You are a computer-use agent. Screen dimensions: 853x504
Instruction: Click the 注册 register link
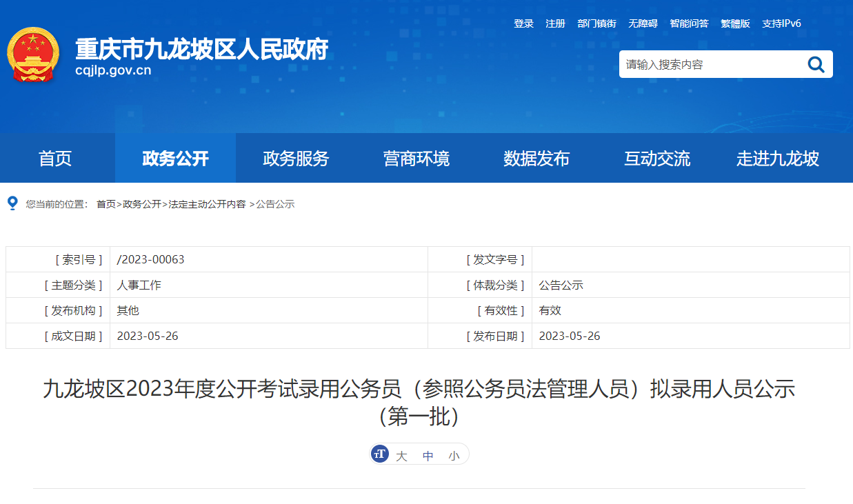[555, 23]
